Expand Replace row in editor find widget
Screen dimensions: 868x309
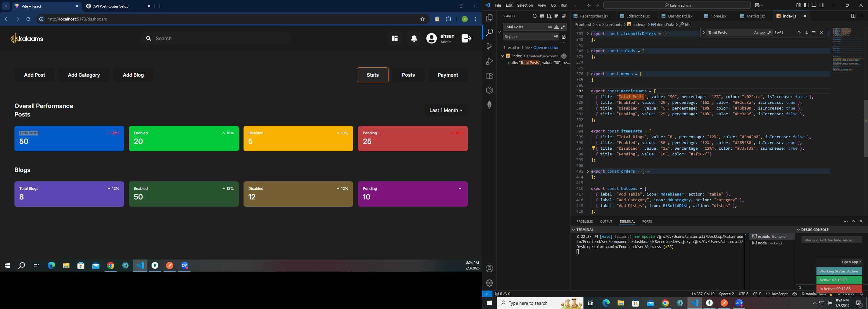pos(703,33)
